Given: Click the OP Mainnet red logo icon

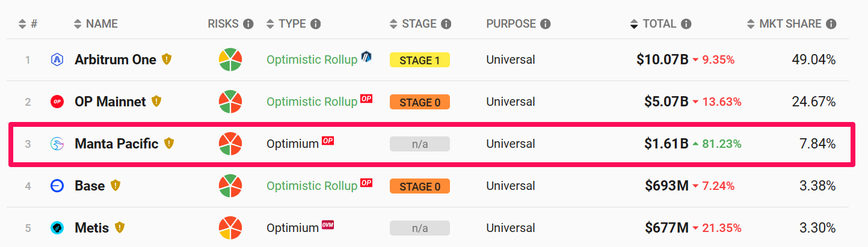Looking at the screenshot, I should click(x=57, y=102).
